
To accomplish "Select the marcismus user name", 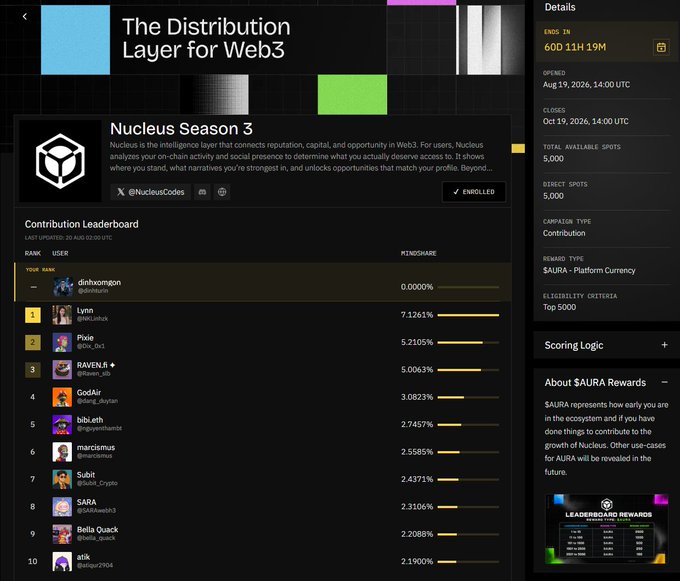I will point(96,447).
